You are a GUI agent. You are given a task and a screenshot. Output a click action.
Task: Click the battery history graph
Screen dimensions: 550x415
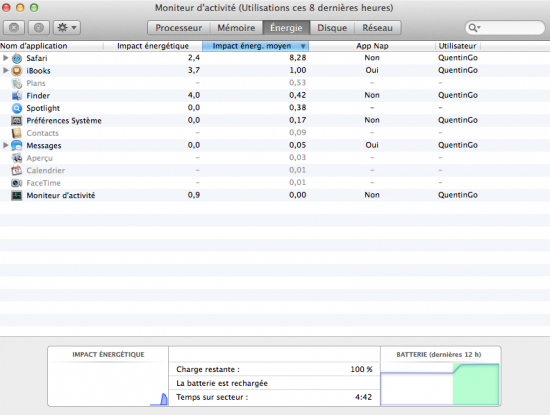pos(440,384)
